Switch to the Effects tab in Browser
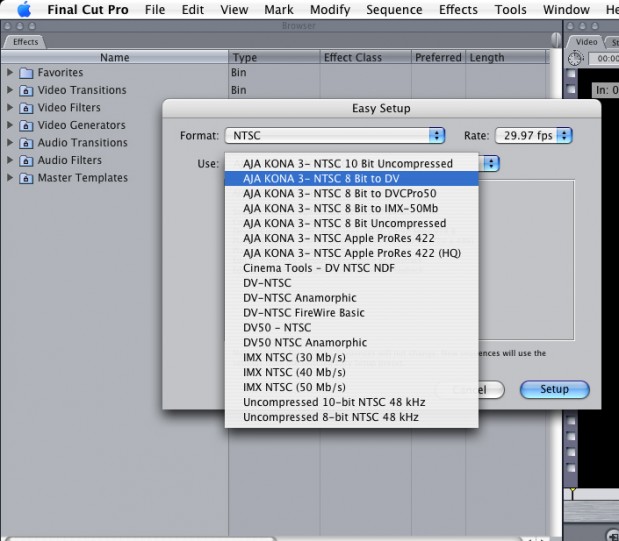 (25, 42)
